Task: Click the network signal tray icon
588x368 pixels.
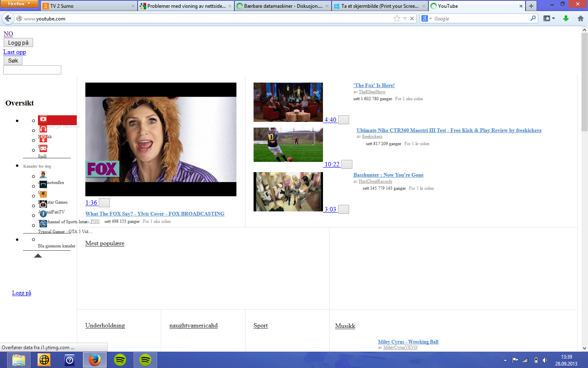Action: (525, 360)
